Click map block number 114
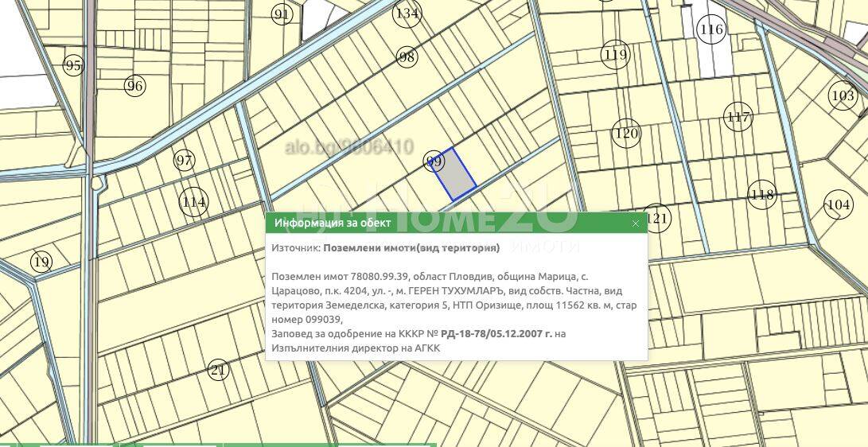The height and width of the screenshot is (447, 868). [194, 202]
